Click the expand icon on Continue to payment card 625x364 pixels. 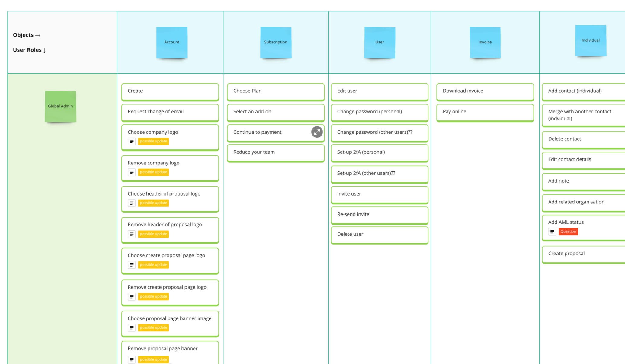tap(317, 132)
